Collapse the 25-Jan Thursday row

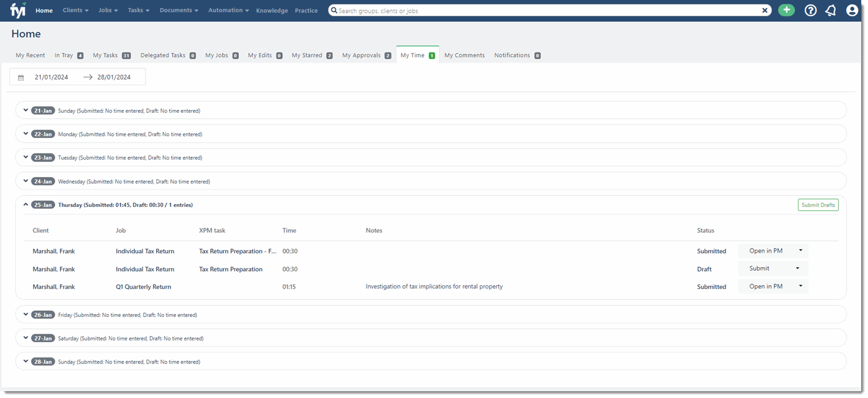(x=26, y=205)
